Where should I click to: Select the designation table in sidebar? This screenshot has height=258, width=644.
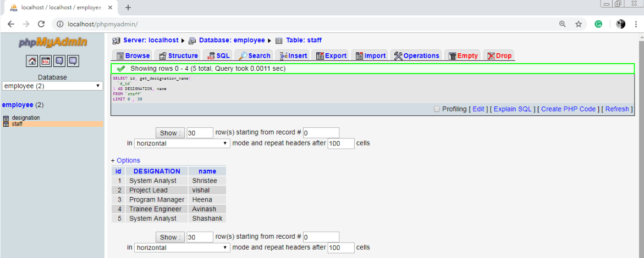tap(26, 117)
